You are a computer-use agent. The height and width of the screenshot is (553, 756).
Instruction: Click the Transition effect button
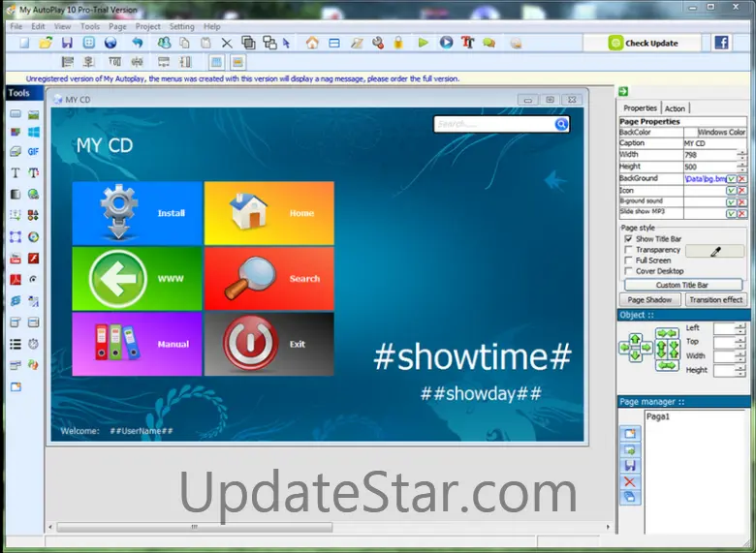pyautogui.click(x=715, y=299)
